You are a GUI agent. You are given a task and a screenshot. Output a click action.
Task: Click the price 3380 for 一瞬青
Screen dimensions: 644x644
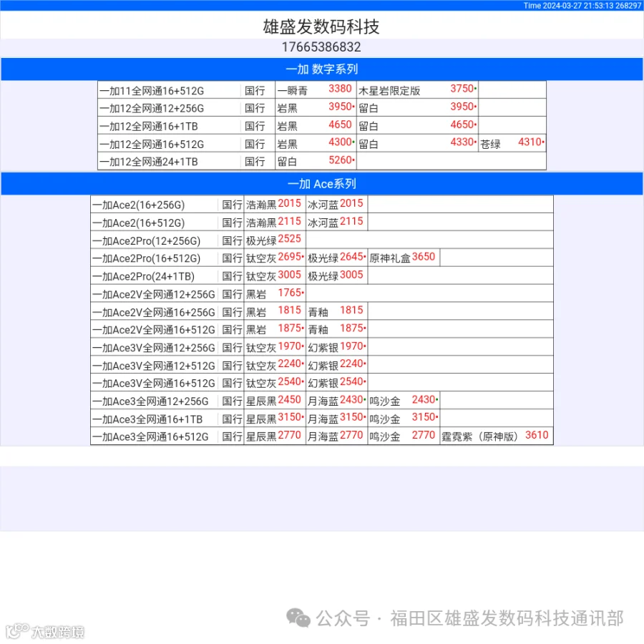[x=340, y=89]
